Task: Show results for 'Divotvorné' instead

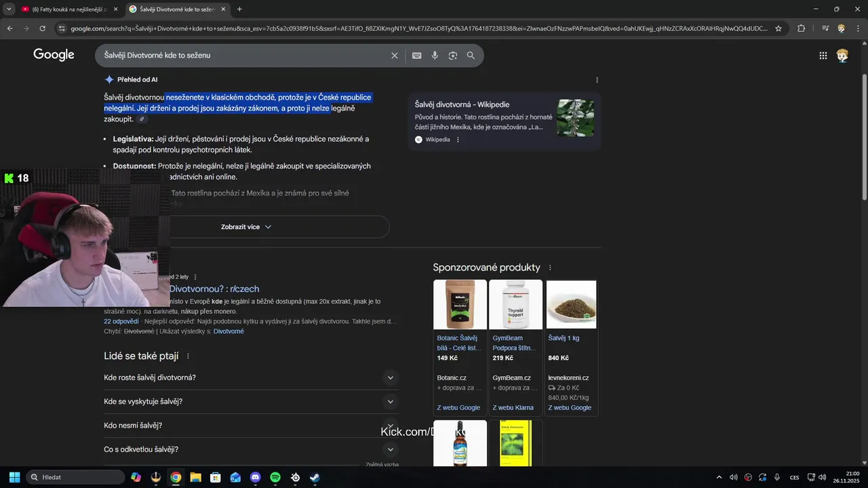Action: (x=229, y=331)
